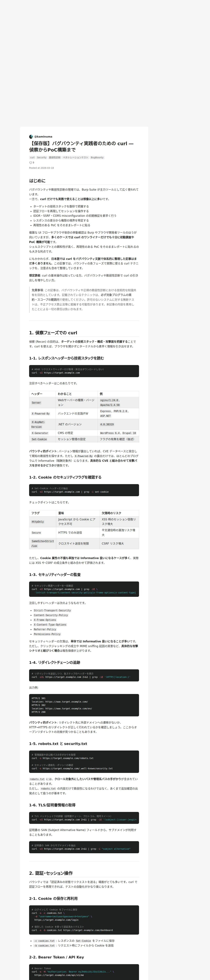Click the .well-known/security.txt command line
Image resolution: width=210 pixels, height=980 pixels.
72,768
